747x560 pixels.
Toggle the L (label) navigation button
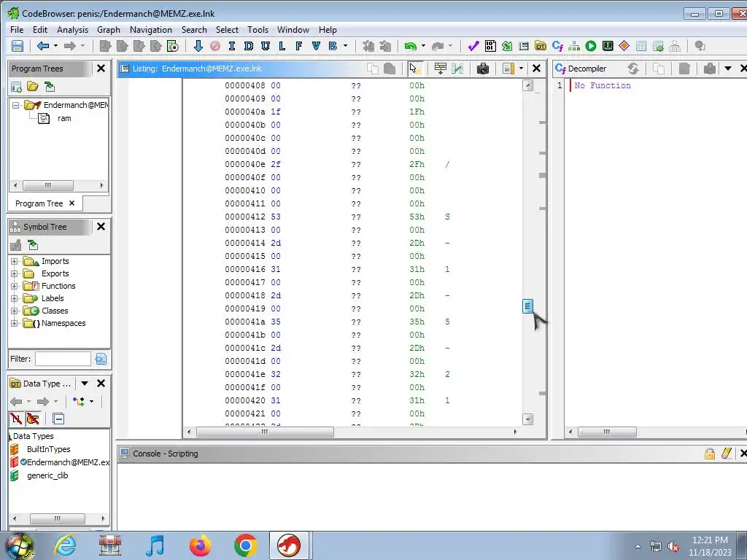(x=282, y=46)
